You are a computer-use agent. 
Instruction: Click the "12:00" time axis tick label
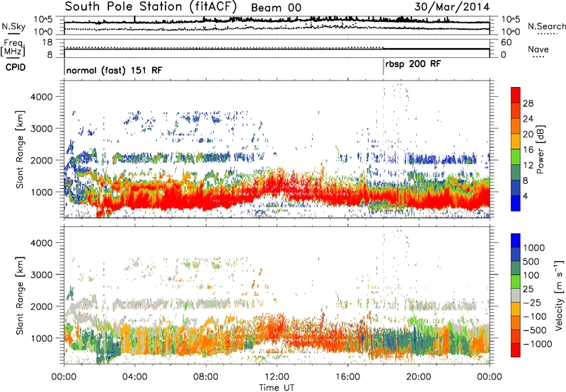click(x=277, y=377)
